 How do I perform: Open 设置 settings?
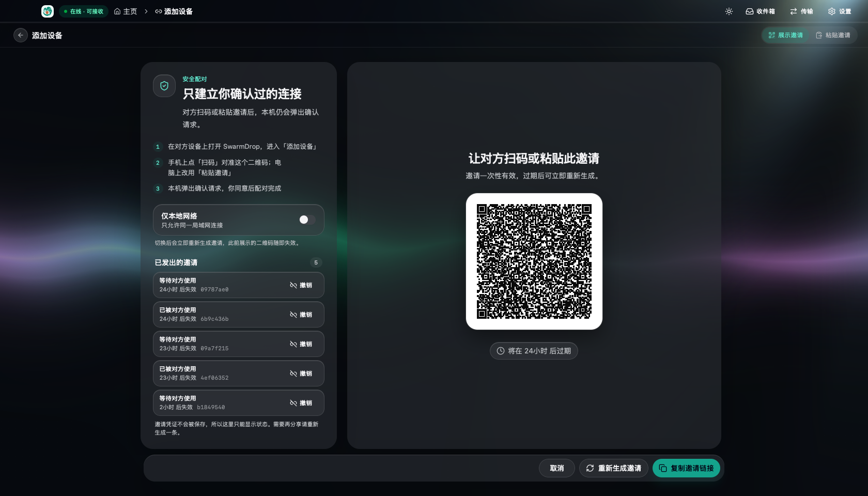point(840,11)
